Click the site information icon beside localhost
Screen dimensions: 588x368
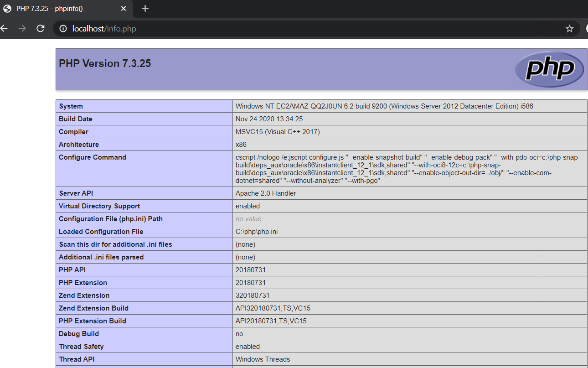(x=63, y=29)
